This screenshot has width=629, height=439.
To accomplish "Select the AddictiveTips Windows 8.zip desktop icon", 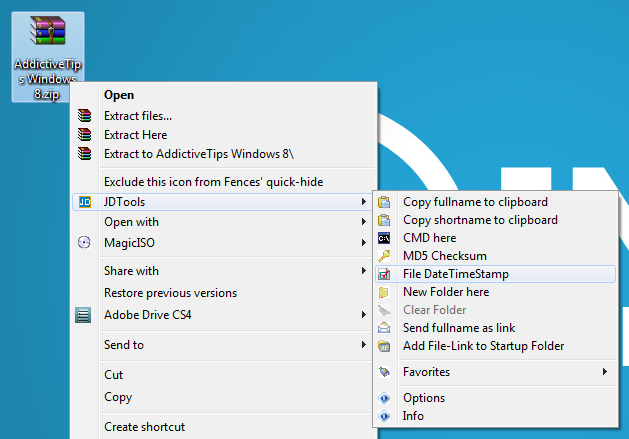I will pyautogui.click(x=48, y=56).
